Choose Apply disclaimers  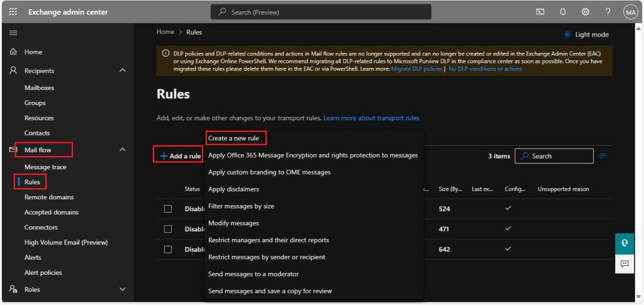tap(234, 189)
